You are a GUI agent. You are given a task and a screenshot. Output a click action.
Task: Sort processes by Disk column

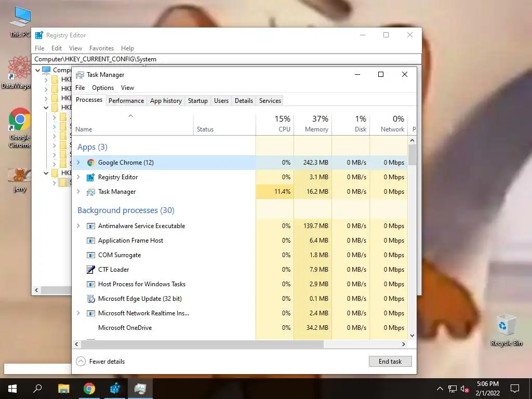point(351,124)
